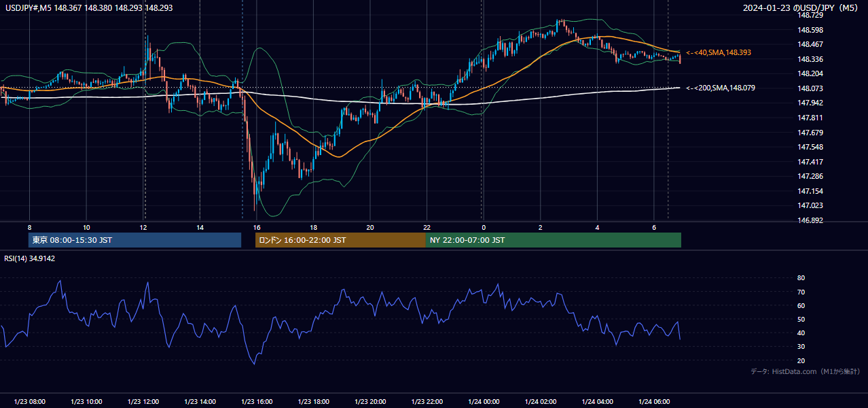Image resolution: width=868 pixels, height=408 pixels.
Task: Click the 1/24 04:00 time label
Action: point(597,402)
